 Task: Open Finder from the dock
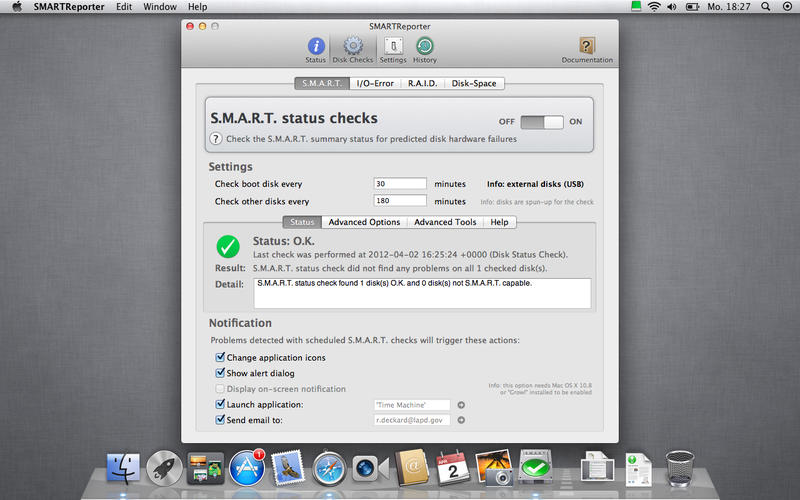coord(123,468)
